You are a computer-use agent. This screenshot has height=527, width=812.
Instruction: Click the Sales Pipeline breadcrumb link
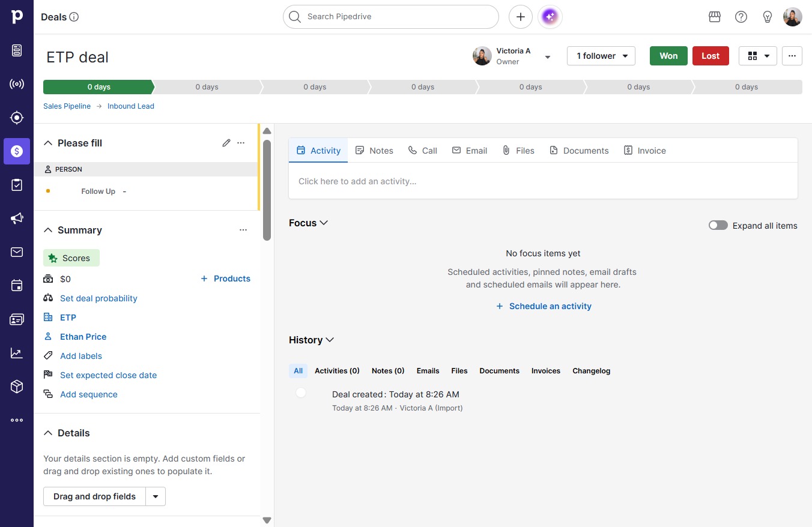click(67, 106)
